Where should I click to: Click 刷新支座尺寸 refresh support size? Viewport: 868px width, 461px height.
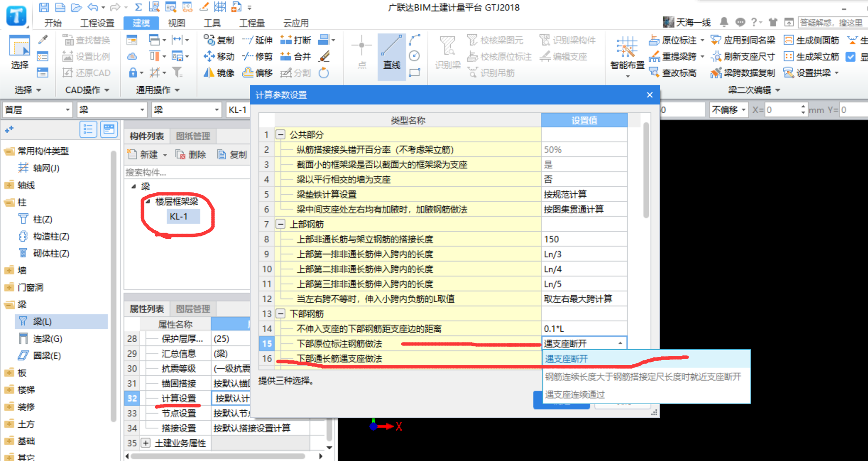coord(743,56)
